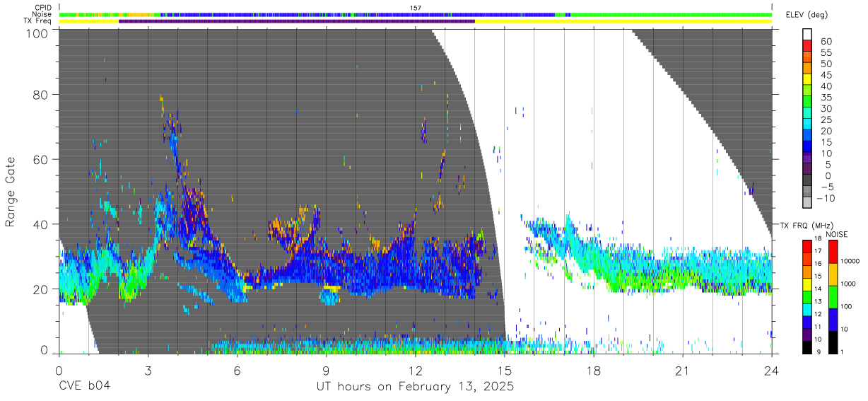Click the "10000" label on the NOISE legend
Image resolution: width=868 pixels, height=401 pixels.
point(851,262)
